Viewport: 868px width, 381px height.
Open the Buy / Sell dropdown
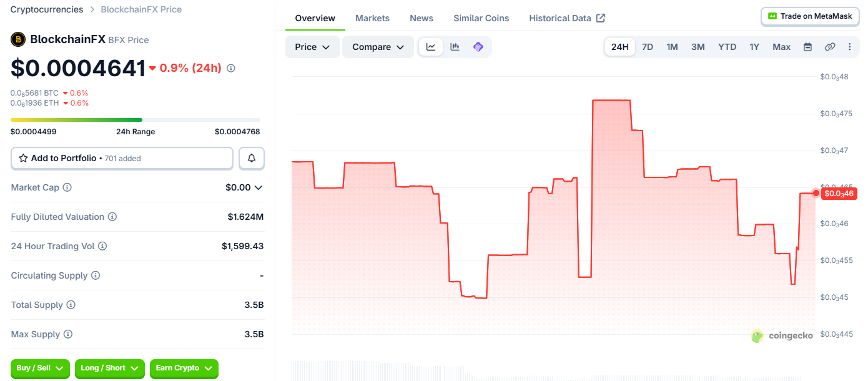41,369
